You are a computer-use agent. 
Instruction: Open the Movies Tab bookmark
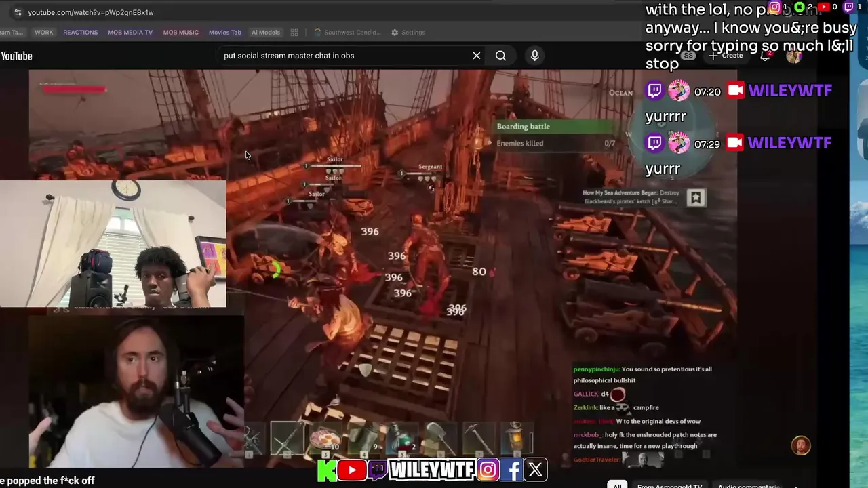pyautogui.click(x=224, y=32)
